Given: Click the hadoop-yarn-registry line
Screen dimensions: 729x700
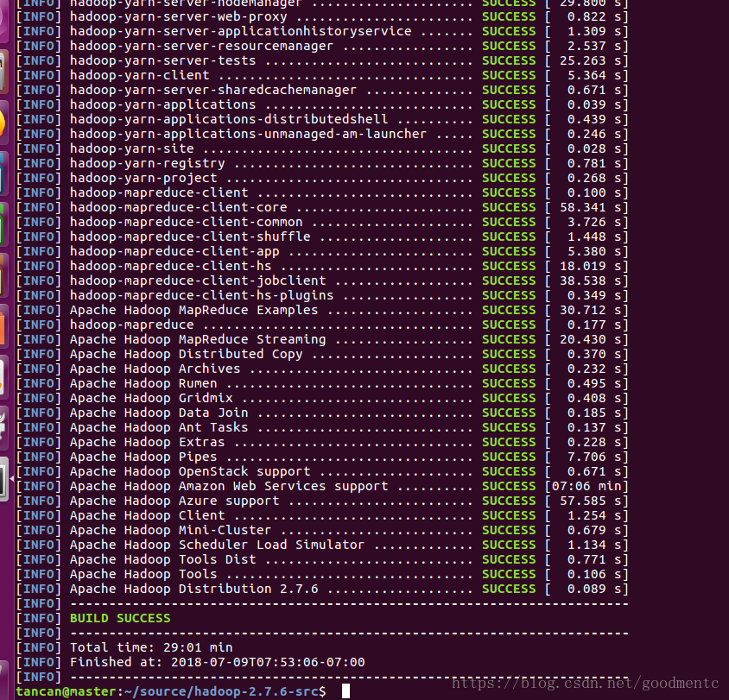Looking at the screenshot, I should [x=321, y=164].
